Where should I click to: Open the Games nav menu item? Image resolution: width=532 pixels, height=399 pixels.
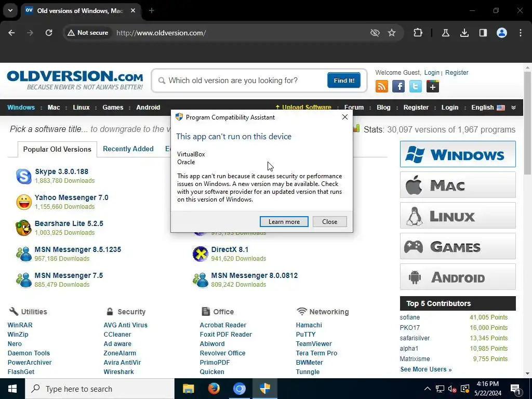(x=113, y=108)
